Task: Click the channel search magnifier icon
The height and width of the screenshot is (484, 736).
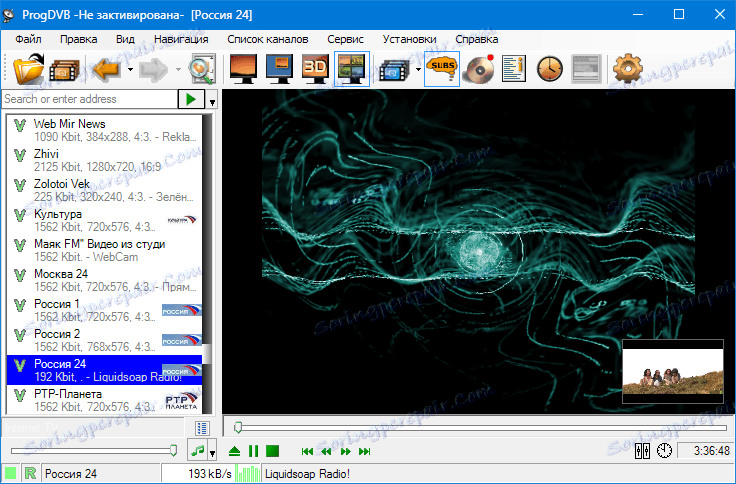Action: pyautogui.click(x=202, y=69)
